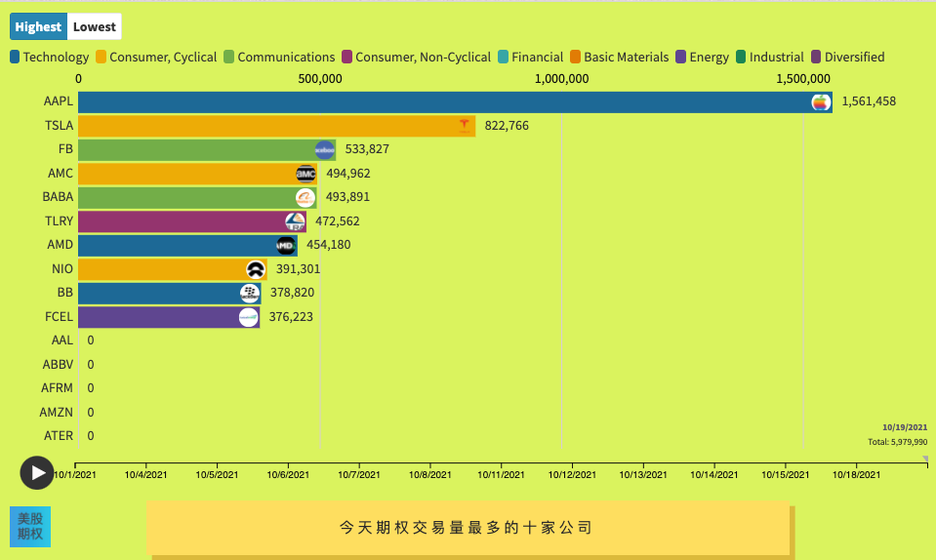Click the AMZN ticker label
936x560 pixels.
point(56,412)
